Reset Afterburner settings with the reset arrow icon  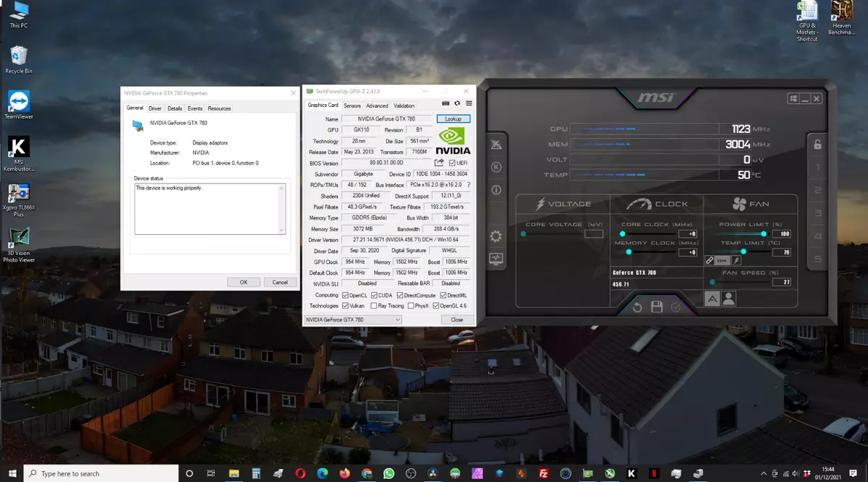637,307
